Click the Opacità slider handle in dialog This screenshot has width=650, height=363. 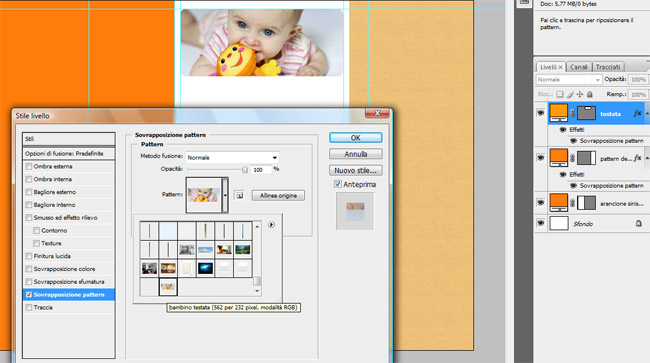[245, 169]
